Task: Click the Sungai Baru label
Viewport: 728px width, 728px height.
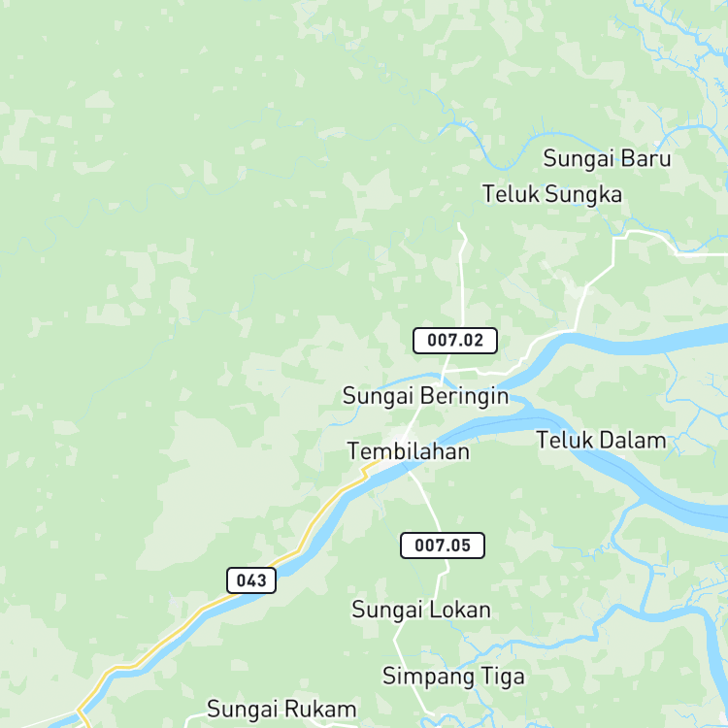Action: pyautogui.click(x=607, y=159)
